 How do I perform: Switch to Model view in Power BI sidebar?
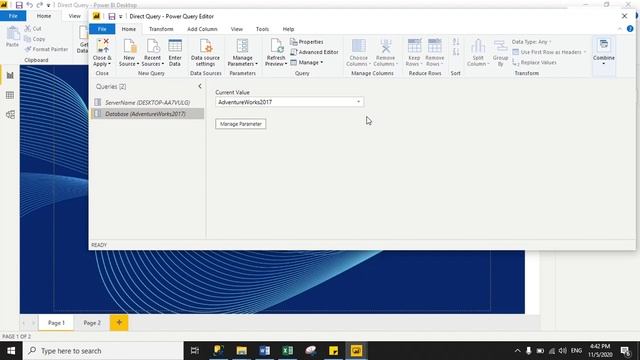click(10, 115)
